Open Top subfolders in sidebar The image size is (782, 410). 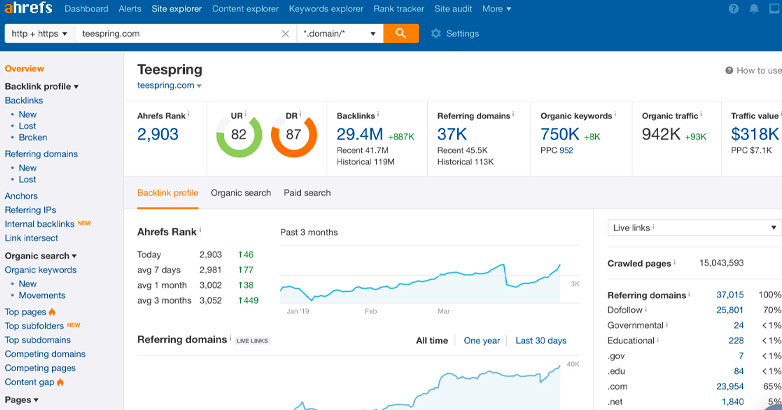click(34, 326)
